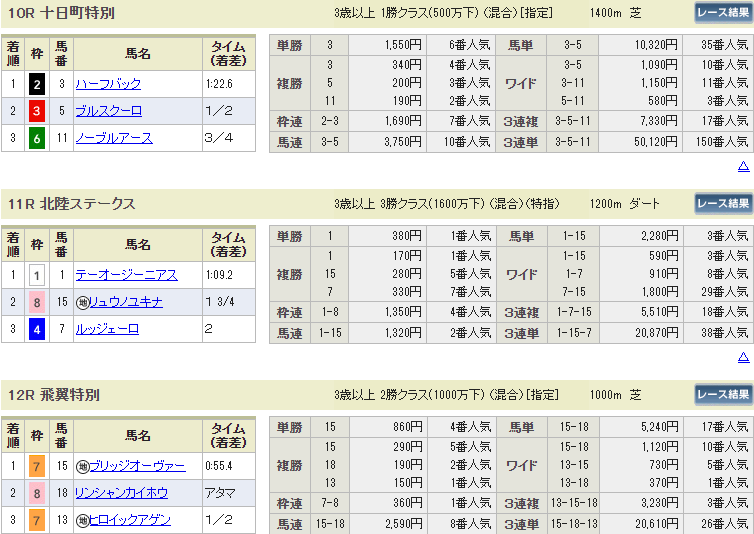Open race results for 12R 飛翼特別

click(x=723, y=394)
